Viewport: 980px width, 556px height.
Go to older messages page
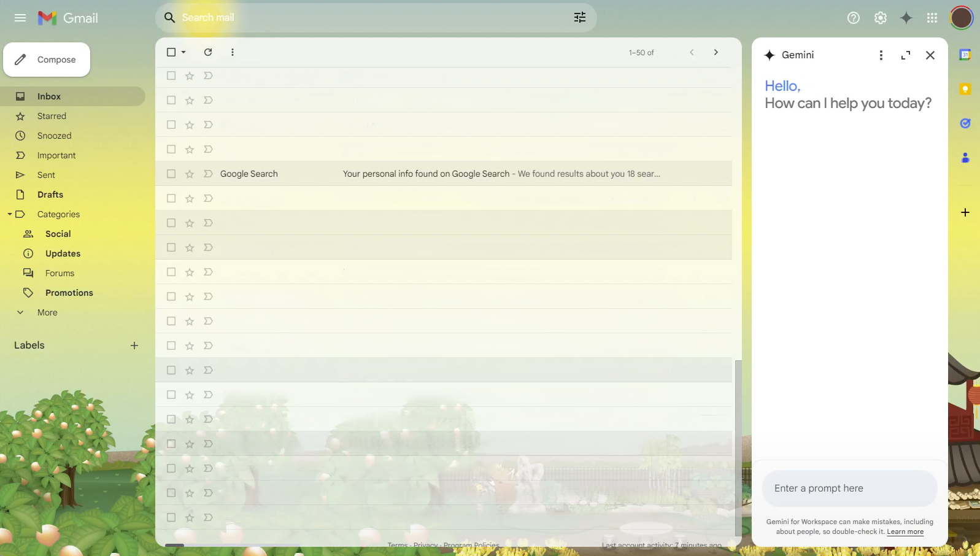pyautogui.click(x=716, y=52)
